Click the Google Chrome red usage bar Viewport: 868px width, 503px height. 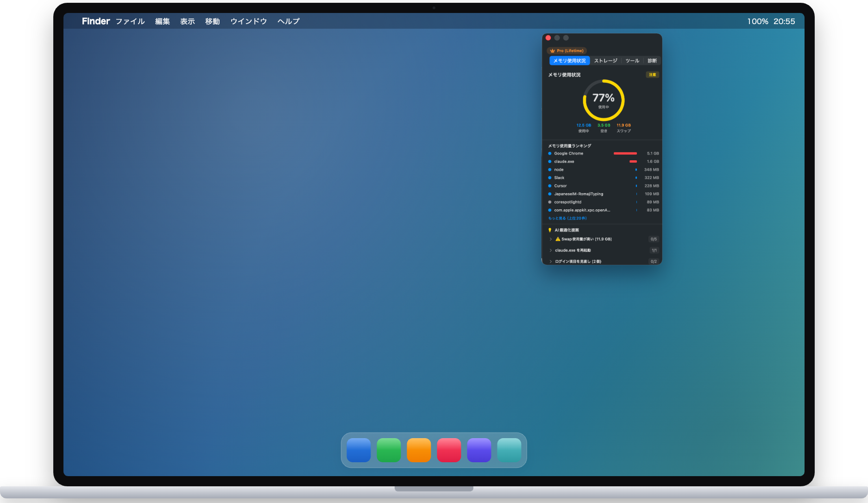point(625,153)
